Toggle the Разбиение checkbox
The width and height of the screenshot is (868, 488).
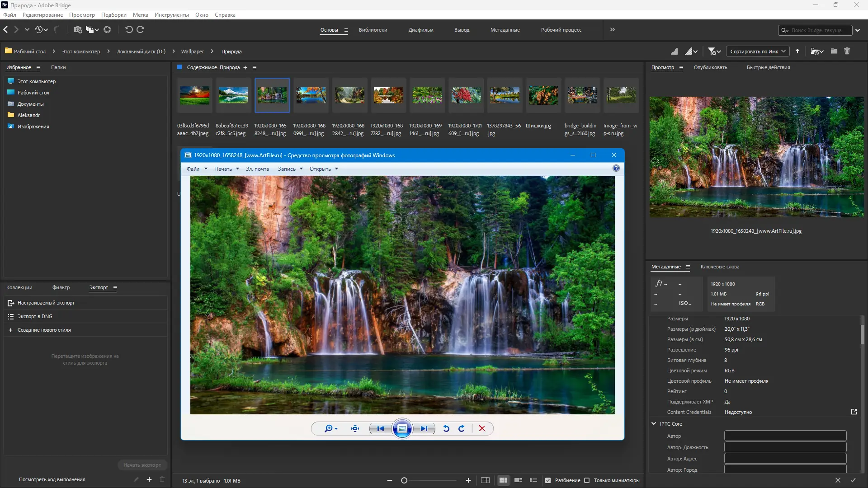[548, 480]
